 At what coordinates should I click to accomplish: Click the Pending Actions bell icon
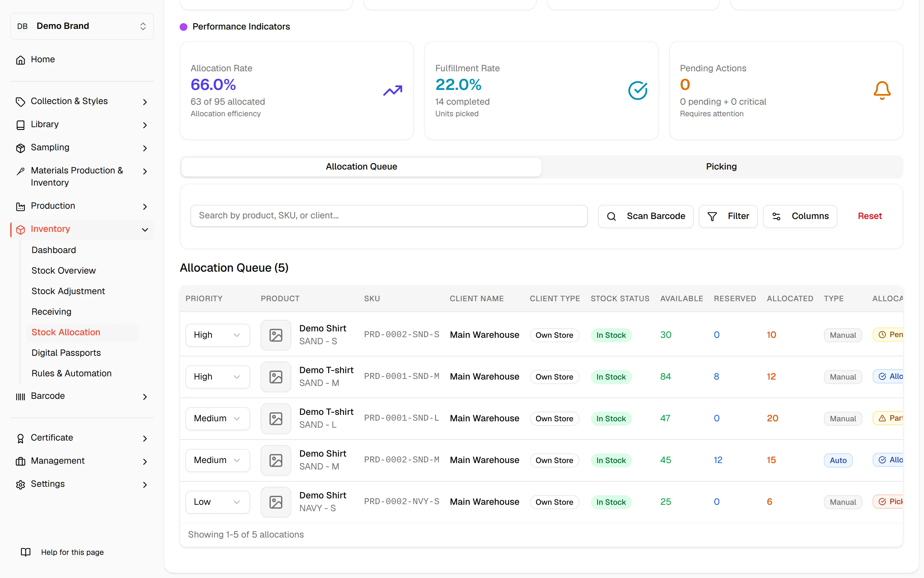coord(882,91)
